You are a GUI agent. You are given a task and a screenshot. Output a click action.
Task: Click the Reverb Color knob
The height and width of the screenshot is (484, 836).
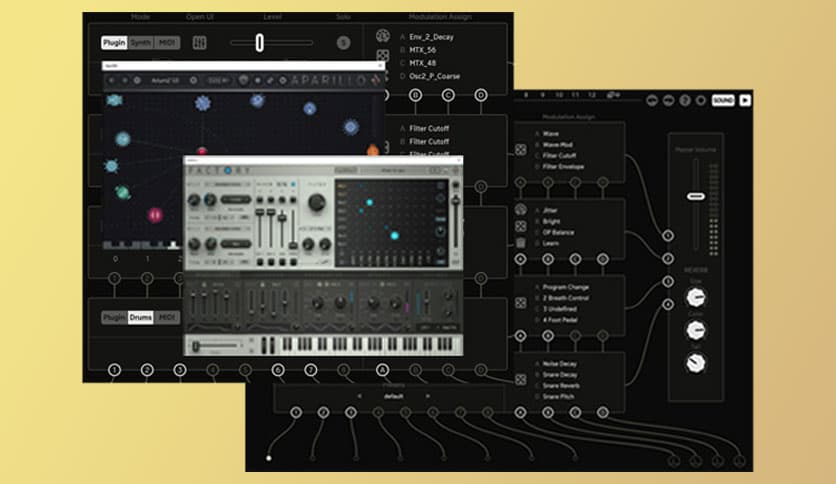point(696,330)
